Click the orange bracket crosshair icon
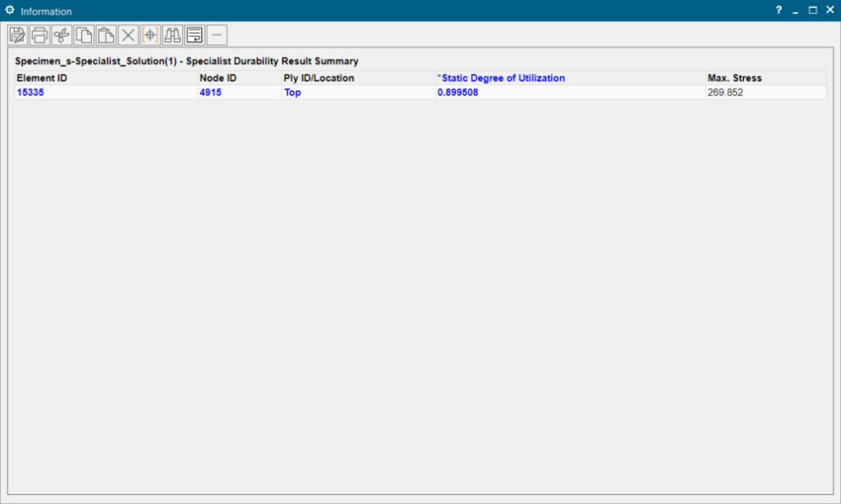The height and width of the screenshot is (504, 841). [150, 35]
